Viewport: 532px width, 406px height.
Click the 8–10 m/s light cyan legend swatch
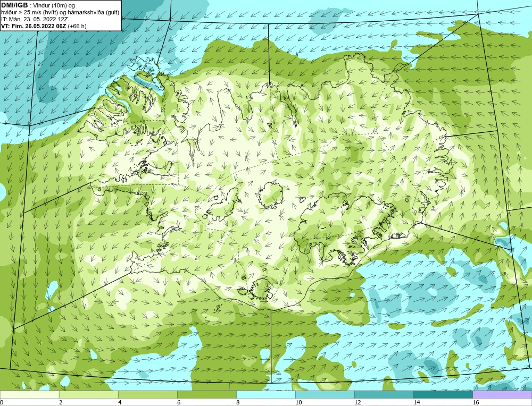coord(265,395)
